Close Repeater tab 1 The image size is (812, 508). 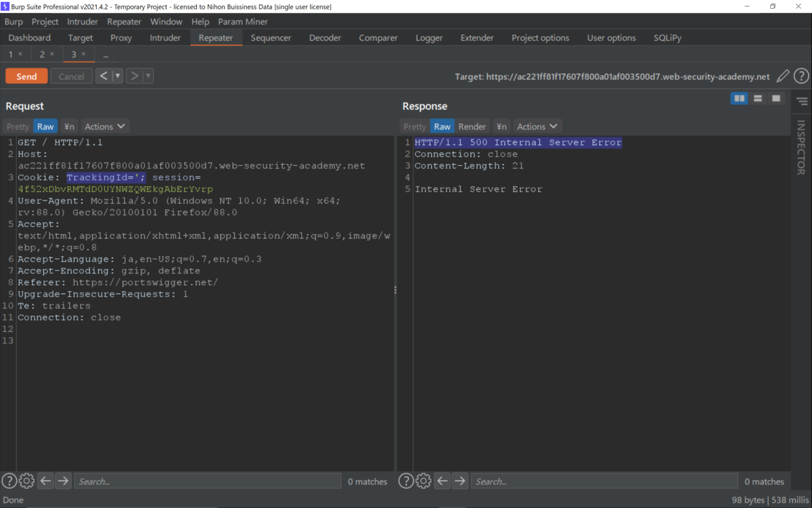point(20,54)
